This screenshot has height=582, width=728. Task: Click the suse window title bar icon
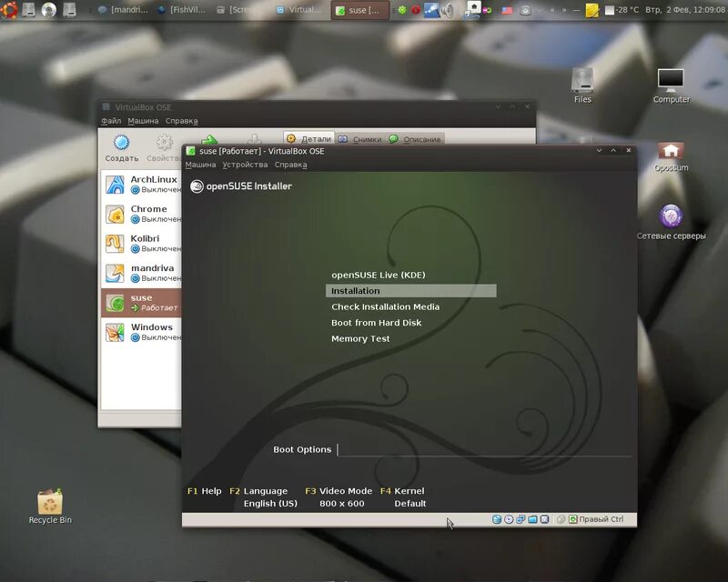click(190, 151)
